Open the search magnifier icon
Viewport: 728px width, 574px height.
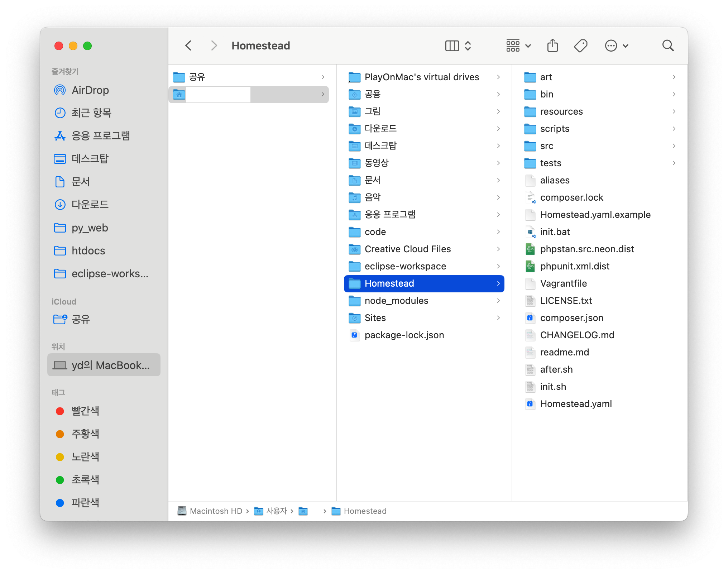668,46
